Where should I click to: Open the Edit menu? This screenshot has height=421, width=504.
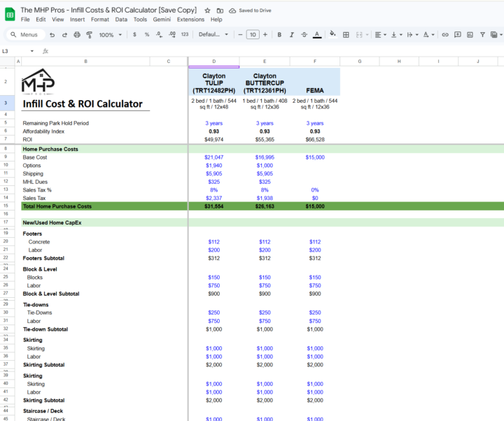[x=41, y=20]
